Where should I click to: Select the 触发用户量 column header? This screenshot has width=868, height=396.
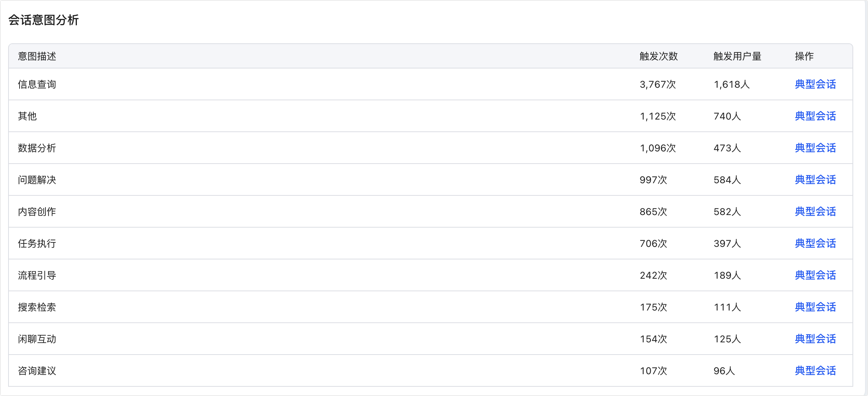[x=737, y=56]
